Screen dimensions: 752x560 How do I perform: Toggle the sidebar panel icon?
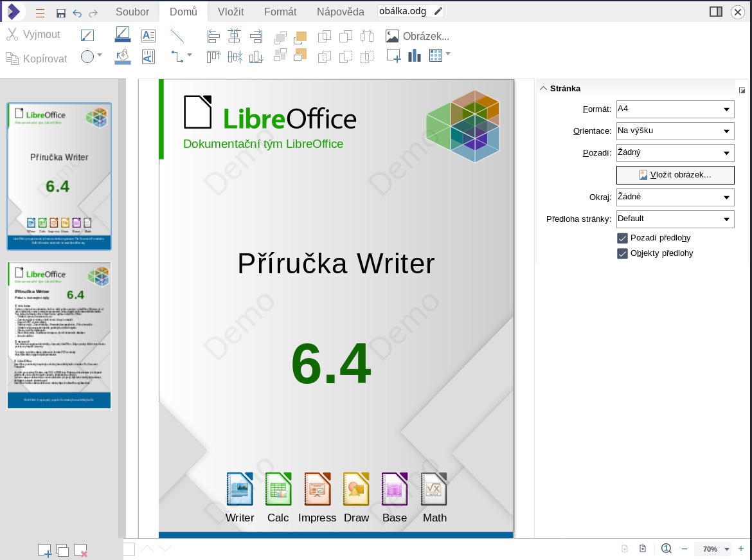[716, 12]
